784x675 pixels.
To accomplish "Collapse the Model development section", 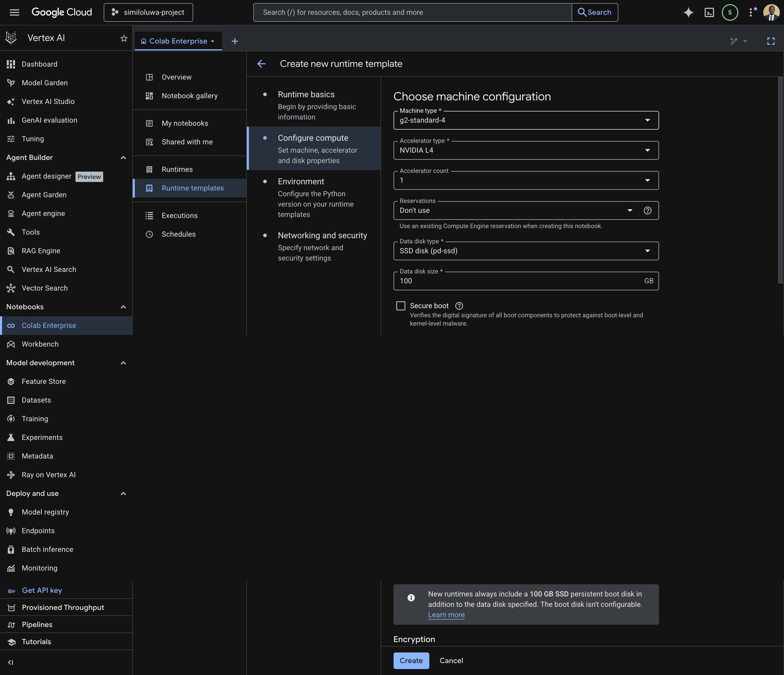I will [123, 363].
